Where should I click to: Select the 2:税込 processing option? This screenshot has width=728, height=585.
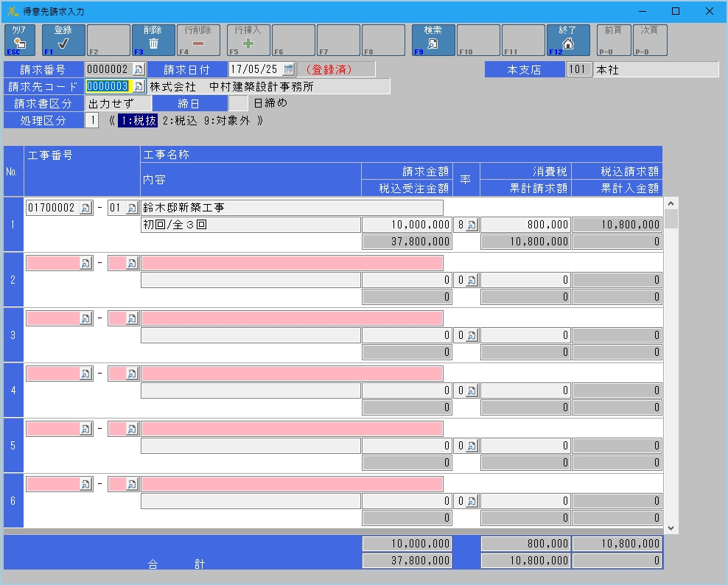click(180, 121)
